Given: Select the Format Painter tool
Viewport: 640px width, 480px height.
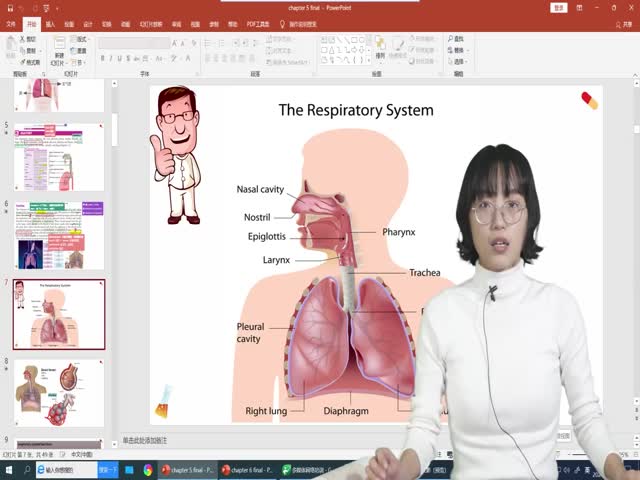Looking at the screenshot, I should click(x=31, y=62).
